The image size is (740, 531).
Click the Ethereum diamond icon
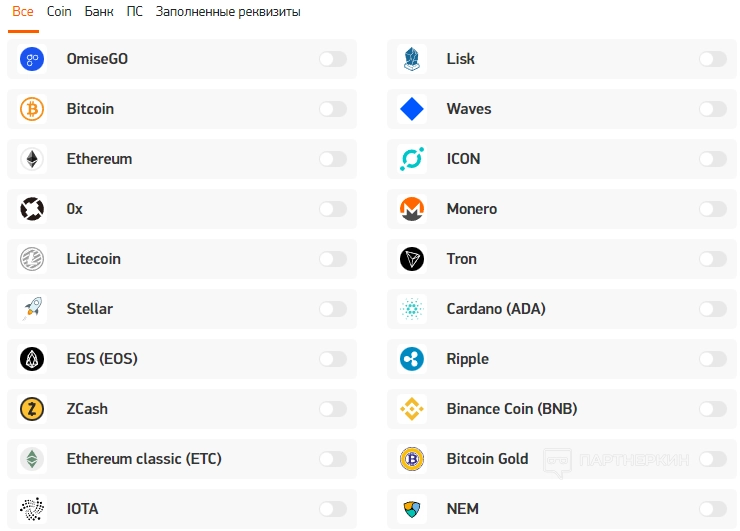tap(33, 159)
